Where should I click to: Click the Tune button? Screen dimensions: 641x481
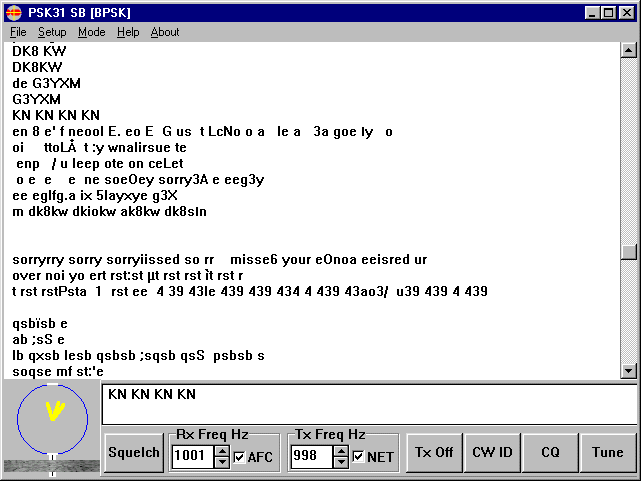(608, 452)
